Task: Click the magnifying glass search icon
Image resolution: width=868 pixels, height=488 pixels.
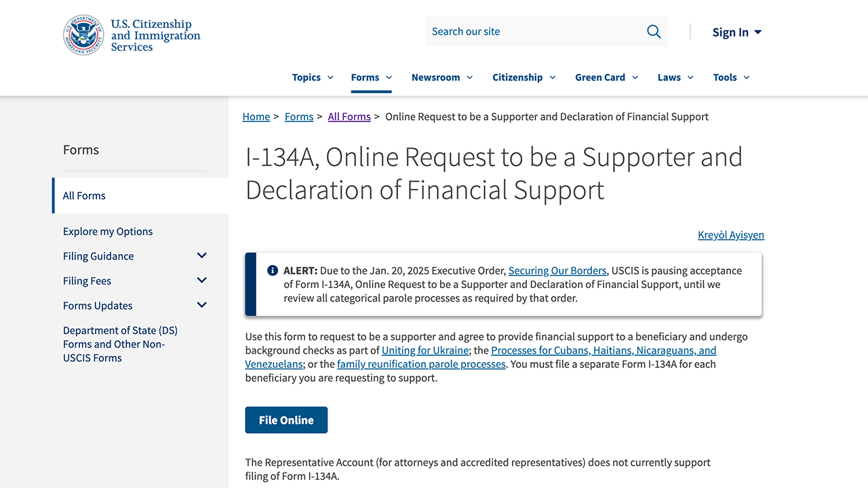Action: tap(653, 32)
